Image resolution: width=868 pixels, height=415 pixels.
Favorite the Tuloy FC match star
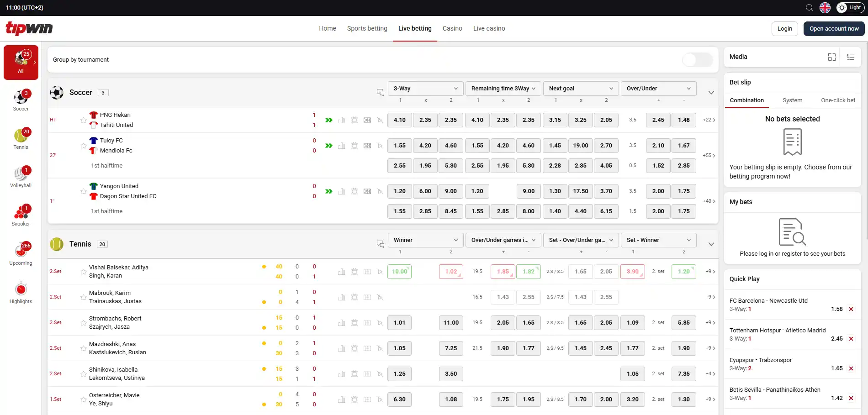[83, 146]
